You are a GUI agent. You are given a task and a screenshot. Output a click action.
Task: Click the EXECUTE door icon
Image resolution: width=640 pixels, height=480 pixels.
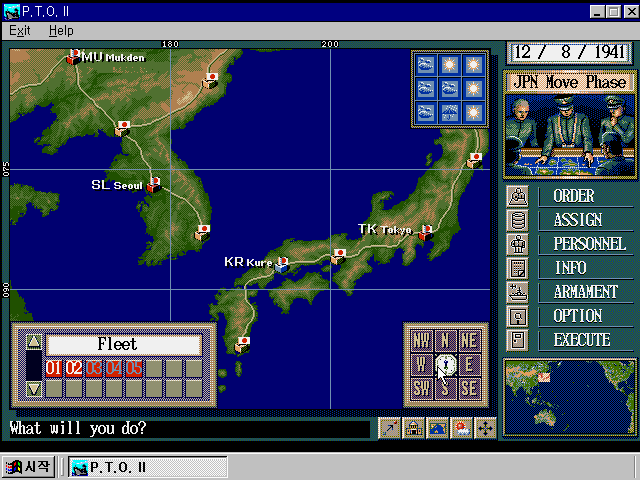[x=518, y=340]
